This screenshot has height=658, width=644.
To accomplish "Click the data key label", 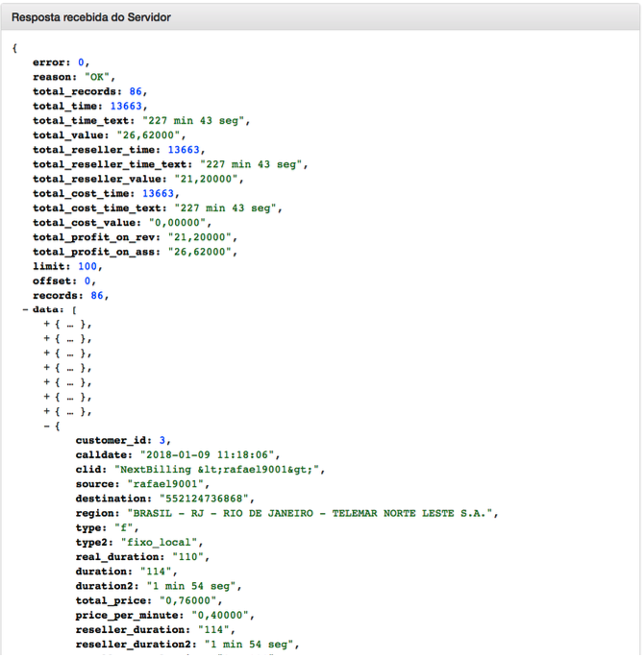I will tap(48, 309).
